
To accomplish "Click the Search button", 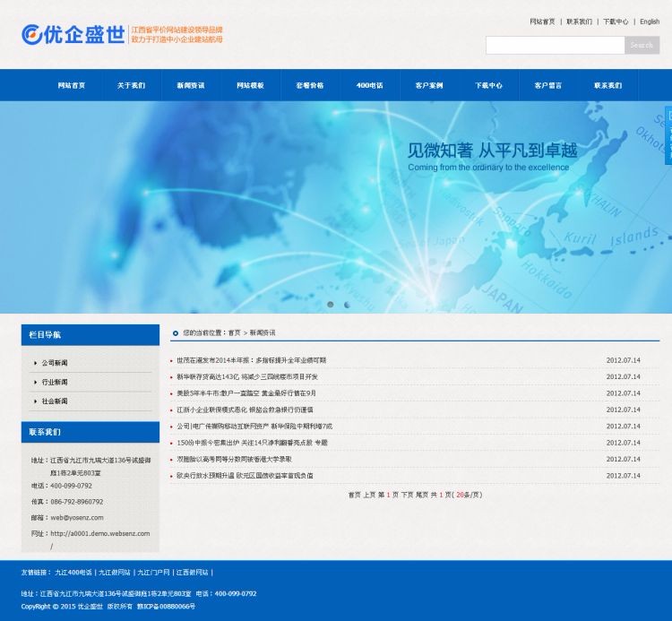I will point(642,45).
